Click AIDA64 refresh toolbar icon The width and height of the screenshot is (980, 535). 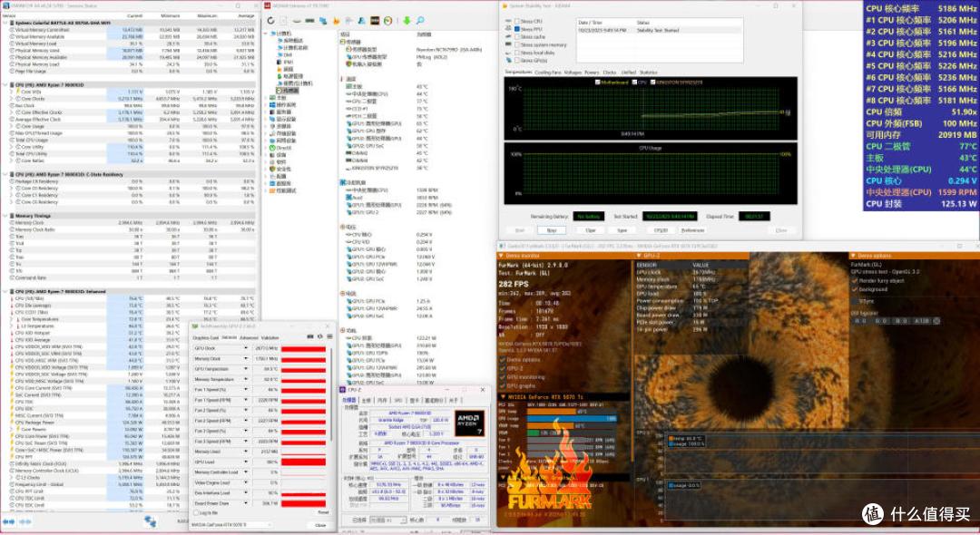point(270,21)
